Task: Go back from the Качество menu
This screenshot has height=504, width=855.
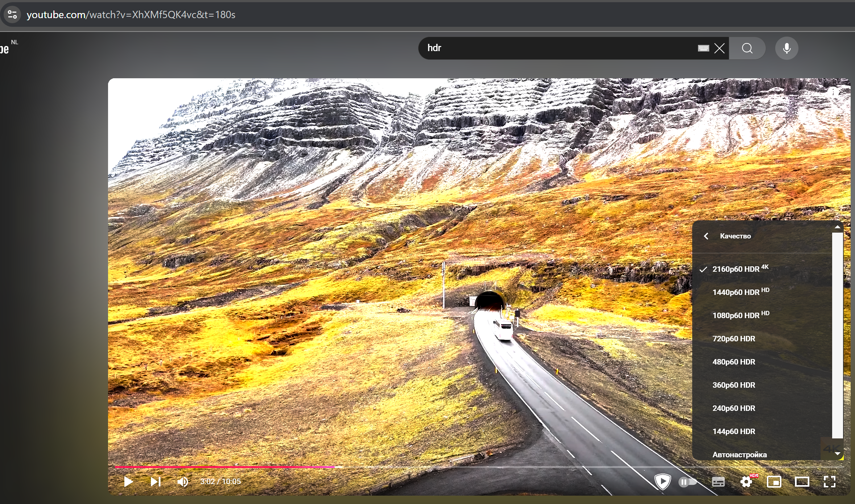Action: click(x=706, y=236)
